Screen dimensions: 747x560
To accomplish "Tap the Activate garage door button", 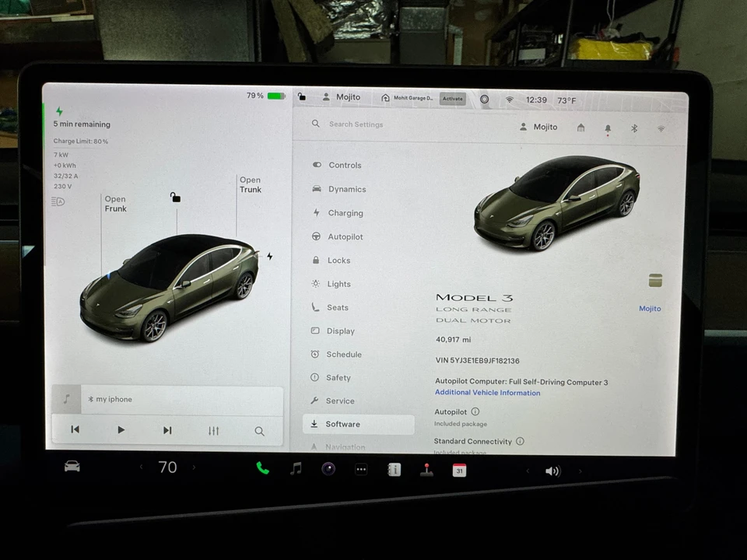I will [453, 99].
